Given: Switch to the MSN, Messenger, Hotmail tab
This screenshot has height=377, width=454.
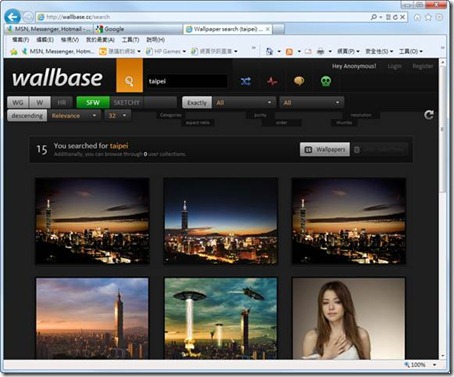Looking at the screenshot, I should point(49,29).
